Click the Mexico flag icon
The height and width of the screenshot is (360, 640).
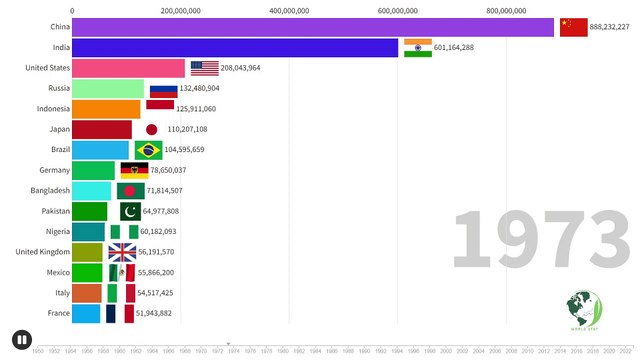tap(122, 273)
